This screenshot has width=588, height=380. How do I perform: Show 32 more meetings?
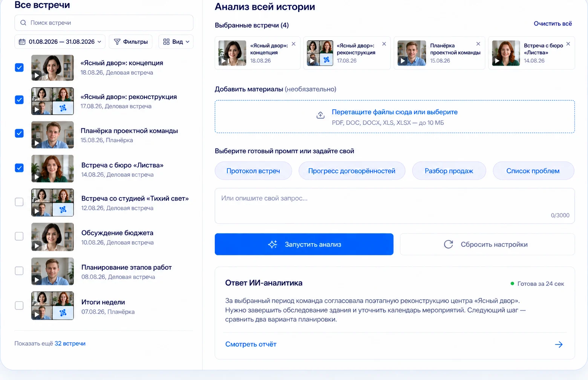(70, 343)
